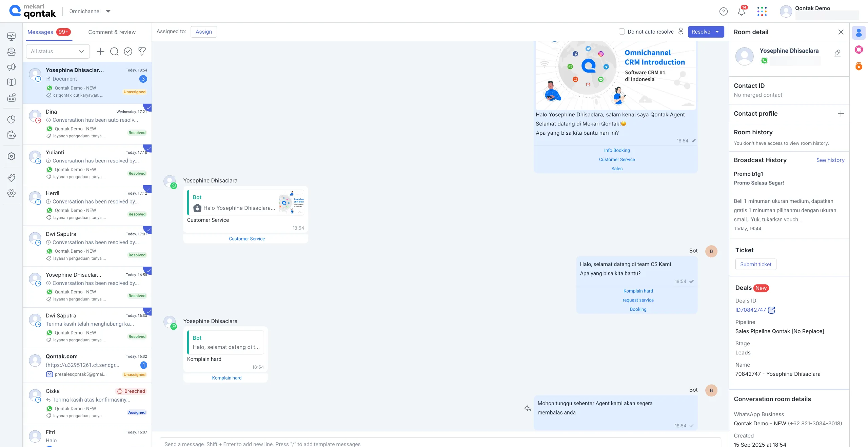Open the Broadcast megaphone panel in sidebar
The width and height of the screenshot is (868, 447).
coord(11,67)
